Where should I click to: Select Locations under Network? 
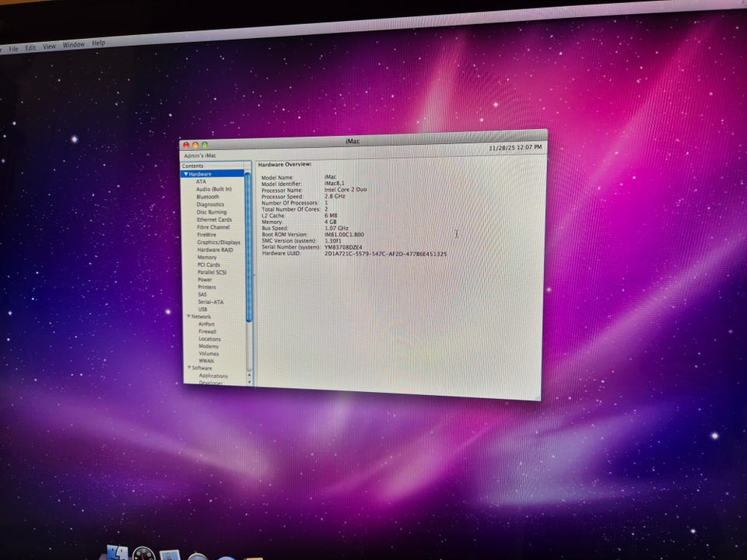click(x=209, y=339)
